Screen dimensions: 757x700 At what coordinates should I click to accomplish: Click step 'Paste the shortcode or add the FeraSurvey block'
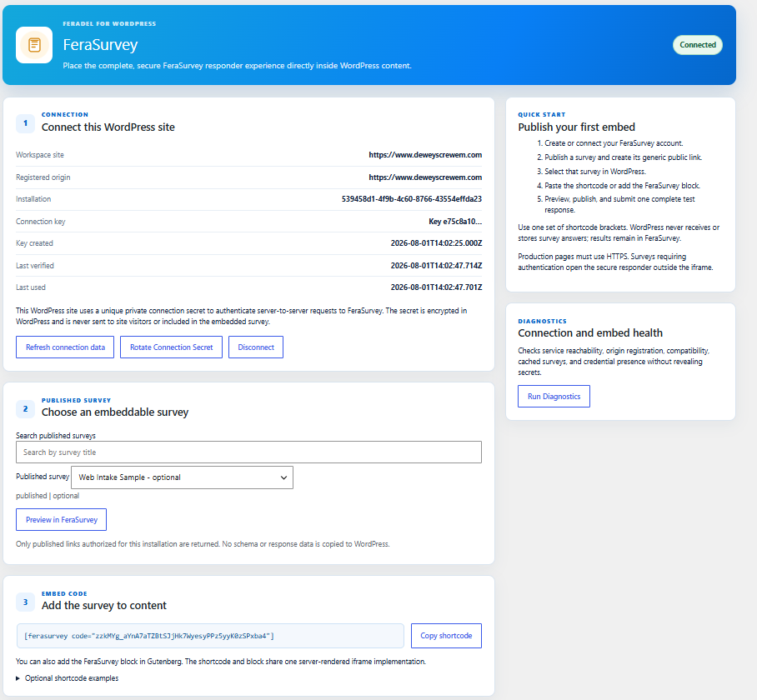point(622,186)
